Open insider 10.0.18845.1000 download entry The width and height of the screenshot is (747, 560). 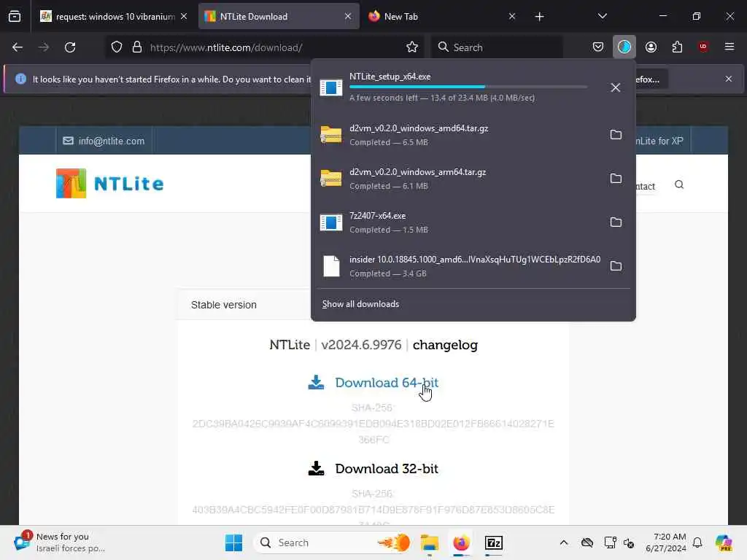coord(457,266)
